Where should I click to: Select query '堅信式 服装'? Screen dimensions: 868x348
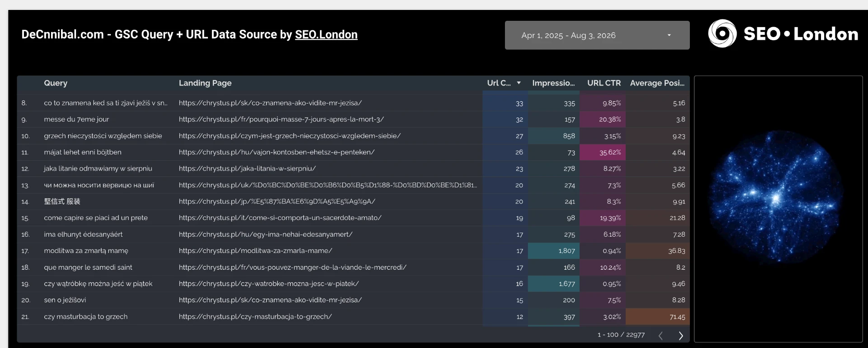[62, 201]
